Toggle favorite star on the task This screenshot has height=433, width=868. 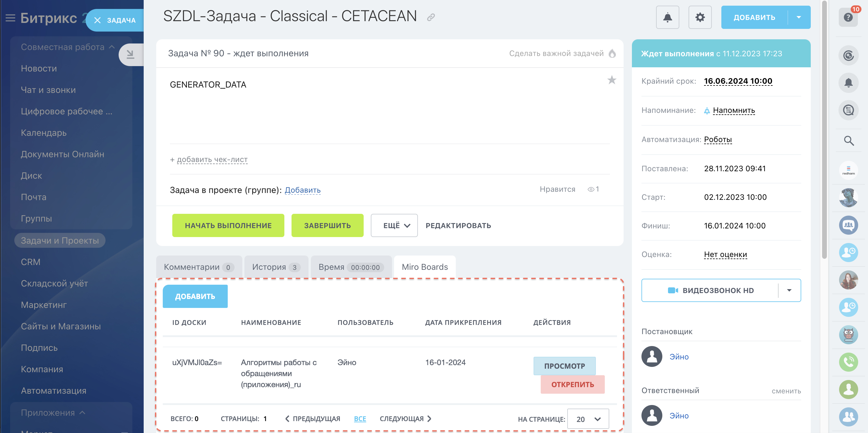[611, 80]
